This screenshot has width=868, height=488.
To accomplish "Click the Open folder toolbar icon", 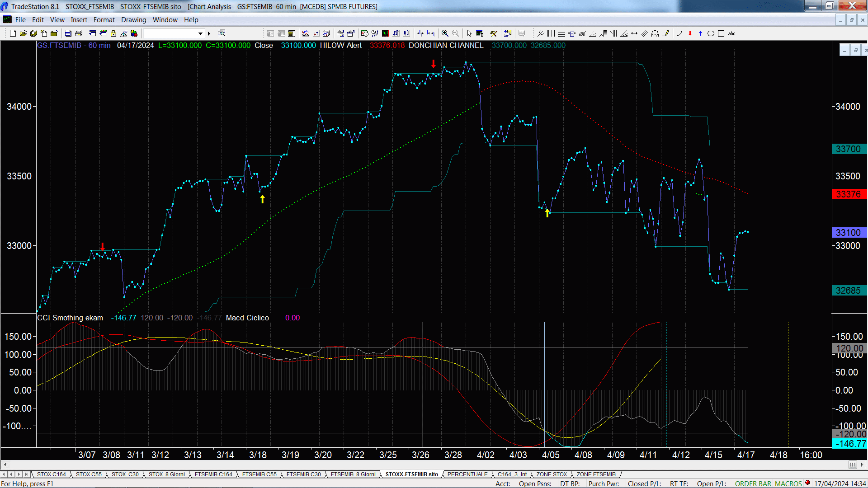I will coord(23,33).
